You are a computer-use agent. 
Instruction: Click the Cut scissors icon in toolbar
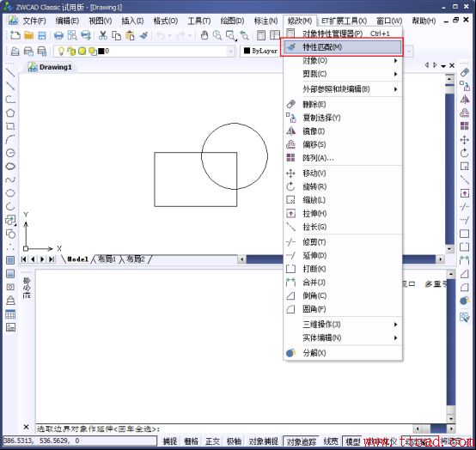click(x=103, y=35)
